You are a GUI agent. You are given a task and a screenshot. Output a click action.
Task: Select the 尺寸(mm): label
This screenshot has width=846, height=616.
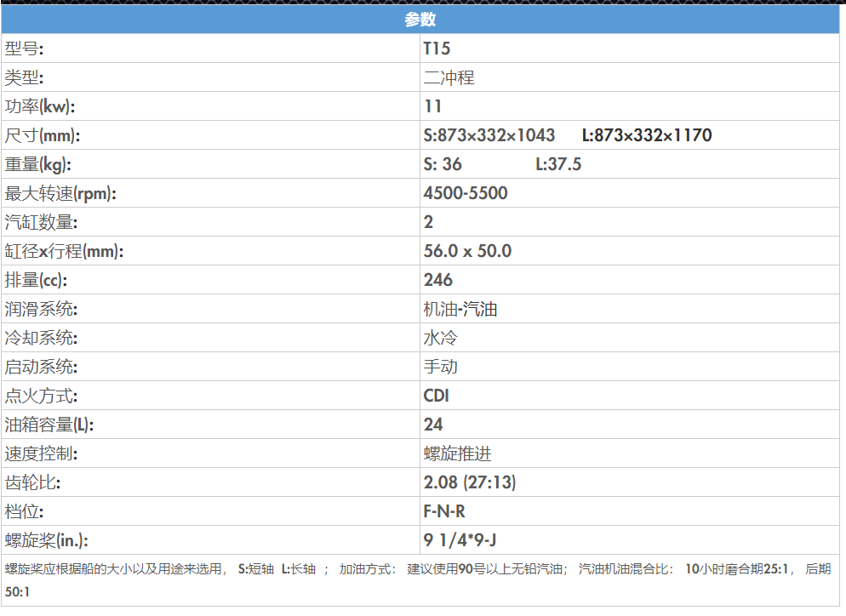pyautogui.click(x=42, y=135)
